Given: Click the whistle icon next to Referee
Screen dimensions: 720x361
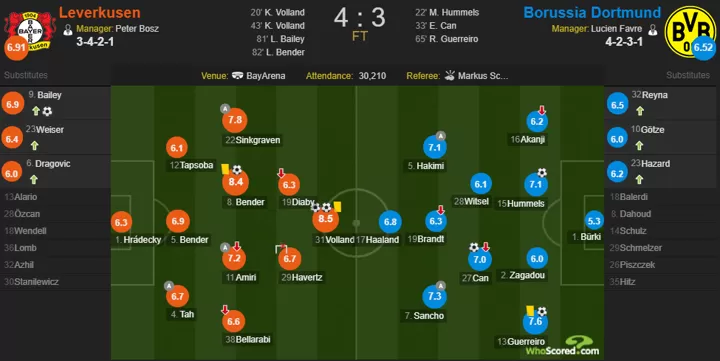Looking at the screenshot, I should [x=450, y=75].
